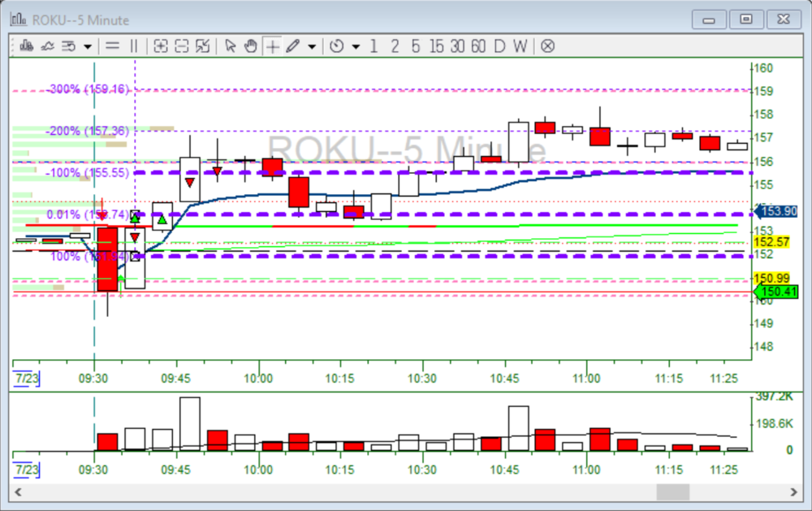
Task: Select the Daily (D) timeframe
Action: pos(499,46)
